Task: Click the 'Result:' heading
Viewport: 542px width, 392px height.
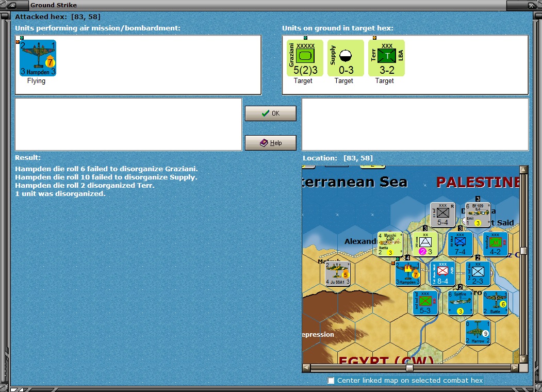Action: tap(28, 158)
